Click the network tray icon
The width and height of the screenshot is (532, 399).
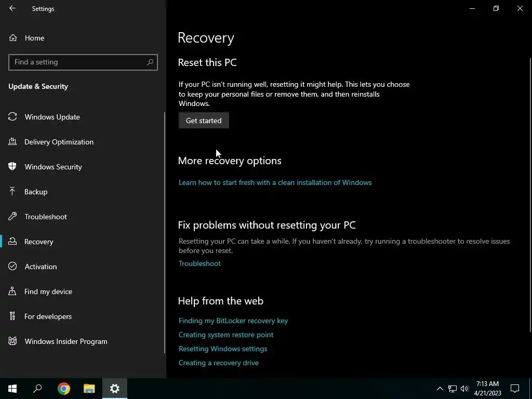(x=453, y=389)
